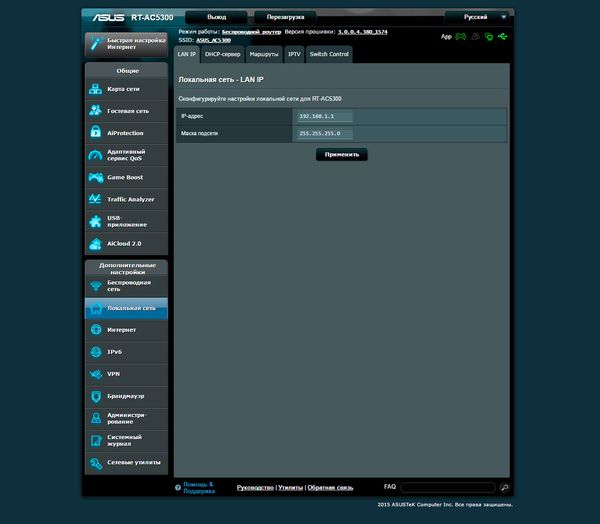The image size is (600, 524).
Task: Open AiCloud 2.0 cloud icon
Action: 96,243
